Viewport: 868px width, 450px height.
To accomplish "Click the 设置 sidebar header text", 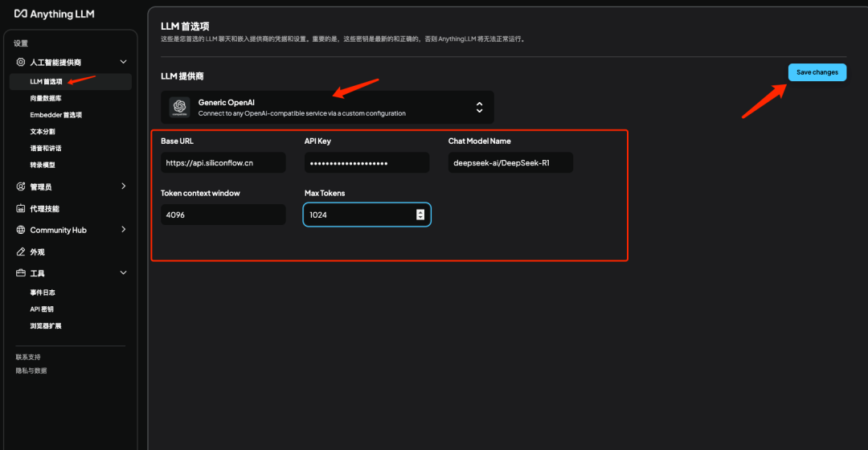I will point(20,43).
